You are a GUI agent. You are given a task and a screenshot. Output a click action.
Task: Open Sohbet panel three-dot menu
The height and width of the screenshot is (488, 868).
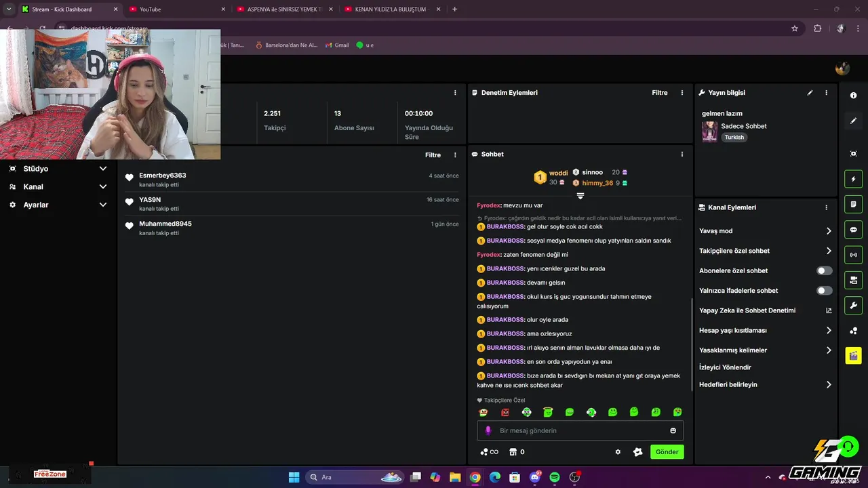click(x=682, y=155)
